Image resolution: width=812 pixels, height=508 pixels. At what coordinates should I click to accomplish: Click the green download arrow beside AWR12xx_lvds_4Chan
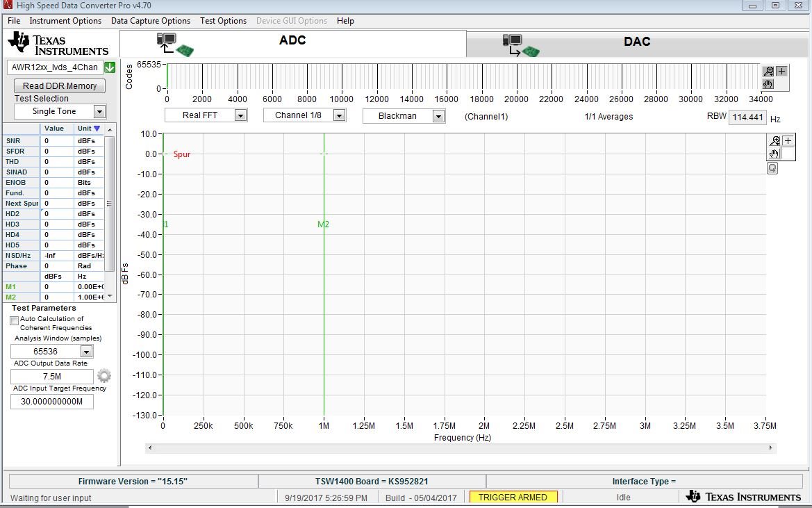(110, 67)
